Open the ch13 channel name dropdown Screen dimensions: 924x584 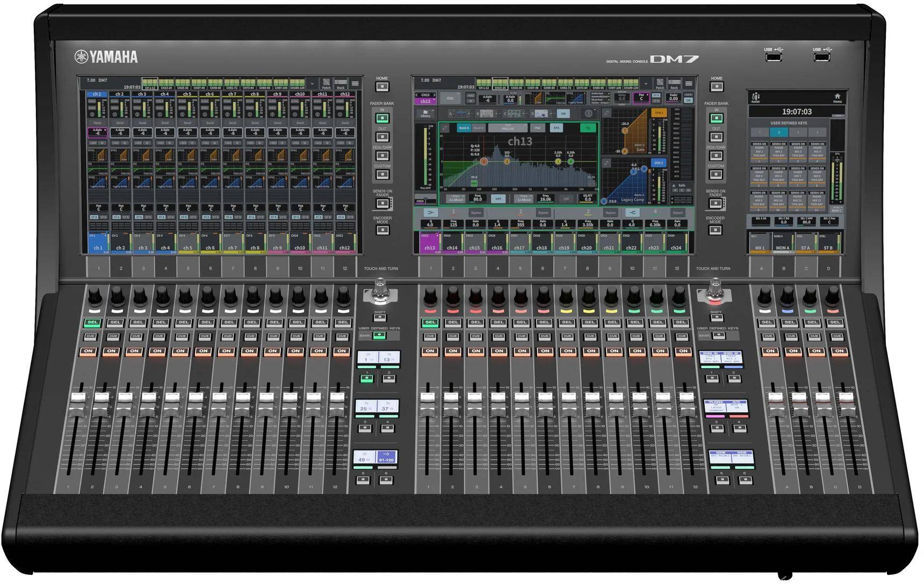pos(425,101)
